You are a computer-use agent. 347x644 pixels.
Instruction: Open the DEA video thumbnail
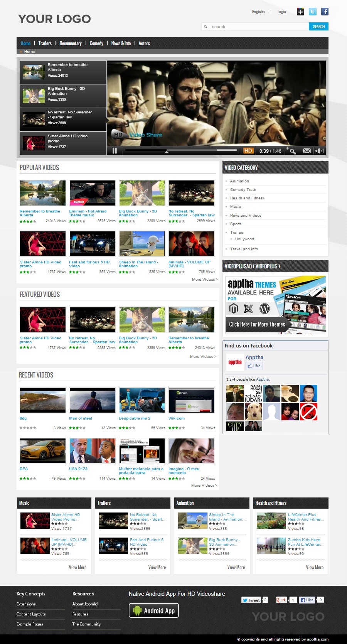pyautogui.click(x=42, y=450)
